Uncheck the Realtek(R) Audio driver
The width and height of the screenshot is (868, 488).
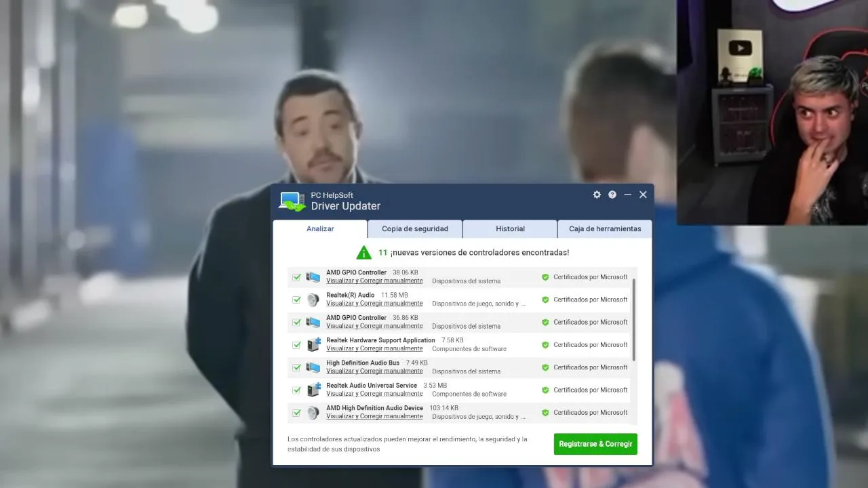(x=296, y=300)
